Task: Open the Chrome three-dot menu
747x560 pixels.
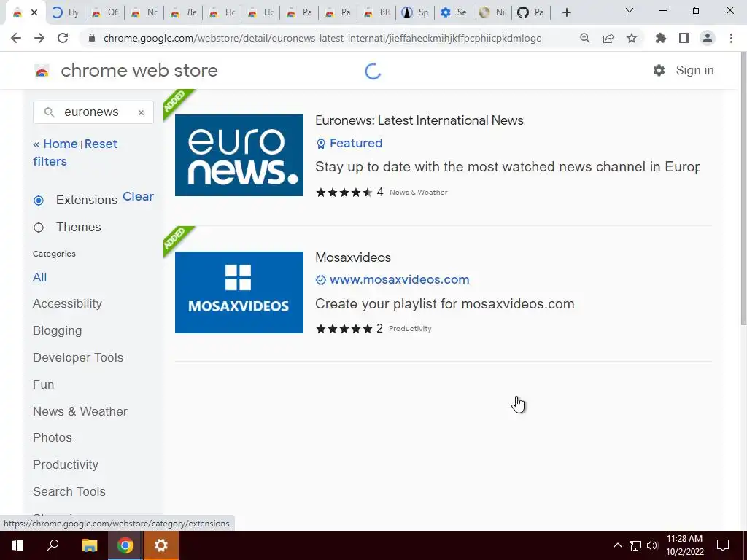Action: 731,38
